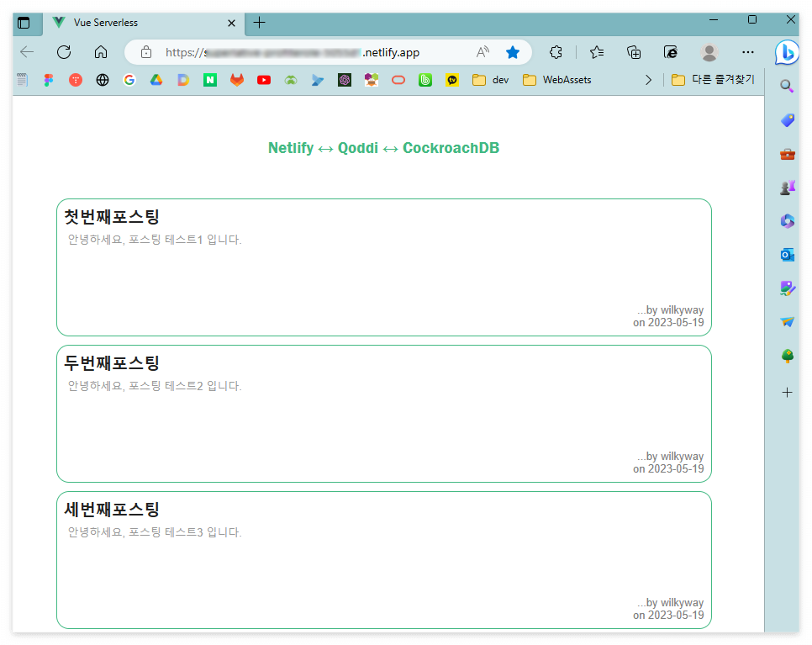Toggle favorite star for this page
Viewport: 812px width, 645px height.
coord(513,52)
